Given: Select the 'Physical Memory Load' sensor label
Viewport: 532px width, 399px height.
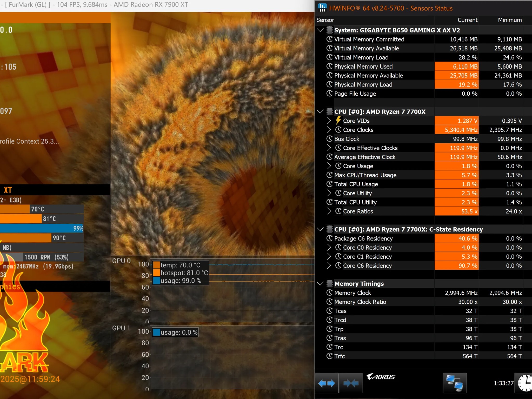Looking at the screenshot, I should (x=363, y=84).
